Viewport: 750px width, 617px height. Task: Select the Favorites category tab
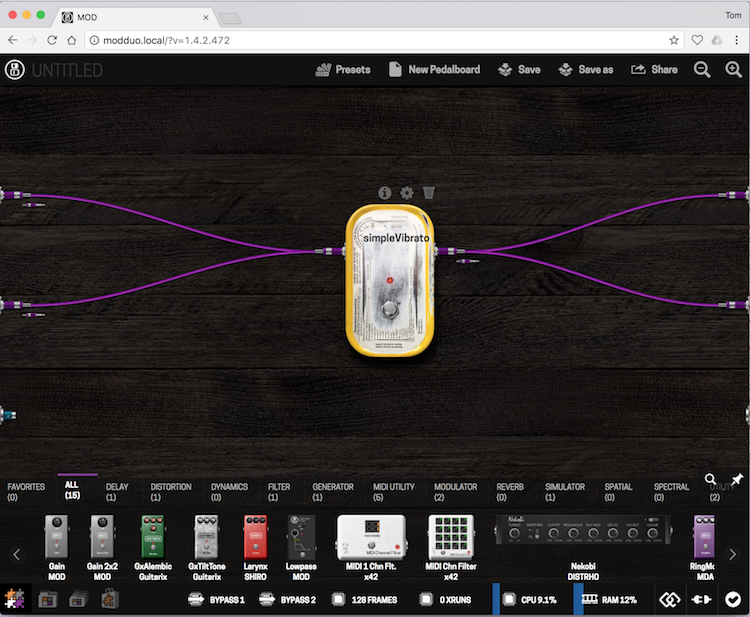[x=26, y=492]
